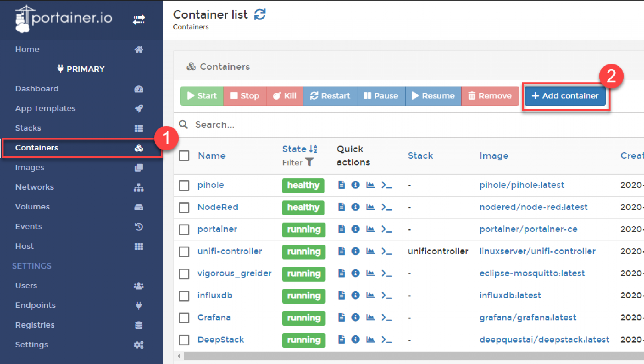Image resolution: width=644 pixels, height=364 pixels.
Task: Open console for the influxdb container
Action: 387,296
